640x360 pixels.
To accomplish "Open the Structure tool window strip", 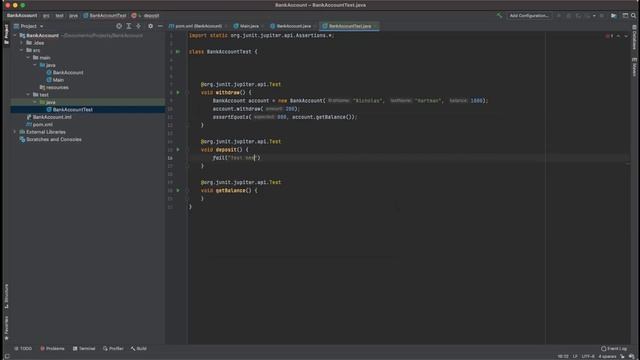I will pos(6,296).
